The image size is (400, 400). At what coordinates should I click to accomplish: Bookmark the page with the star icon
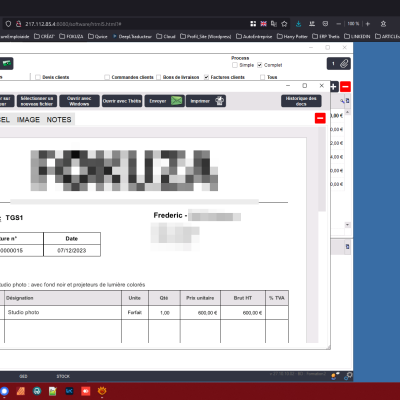click(x=284, y=24)
